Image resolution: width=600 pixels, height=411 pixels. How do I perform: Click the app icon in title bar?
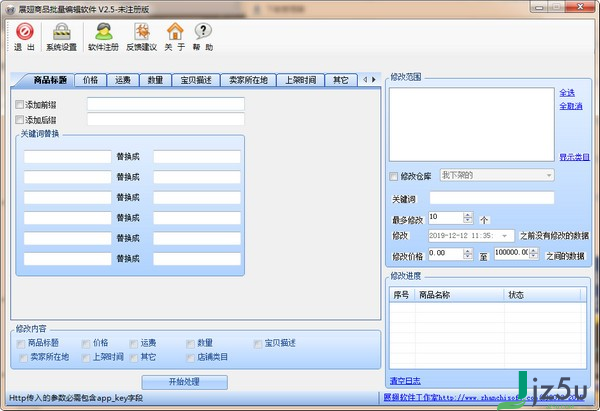pos(11,10)
